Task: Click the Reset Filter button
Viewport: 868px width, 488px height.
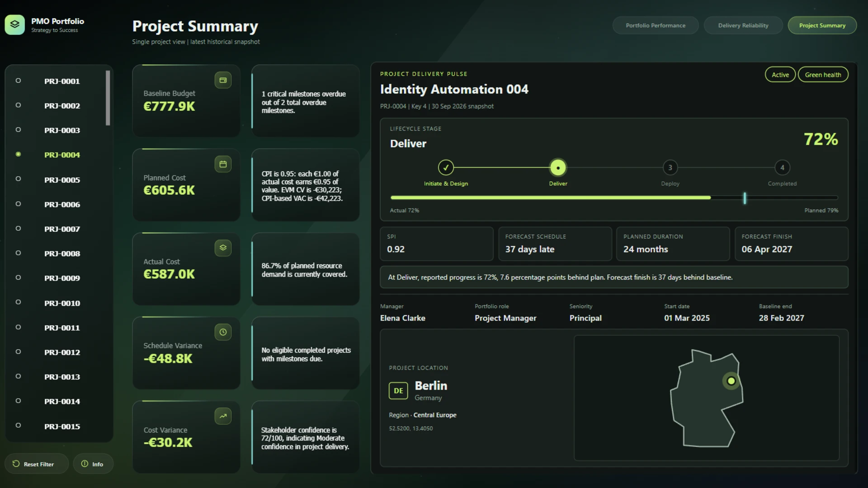Action: pos(37,464)
